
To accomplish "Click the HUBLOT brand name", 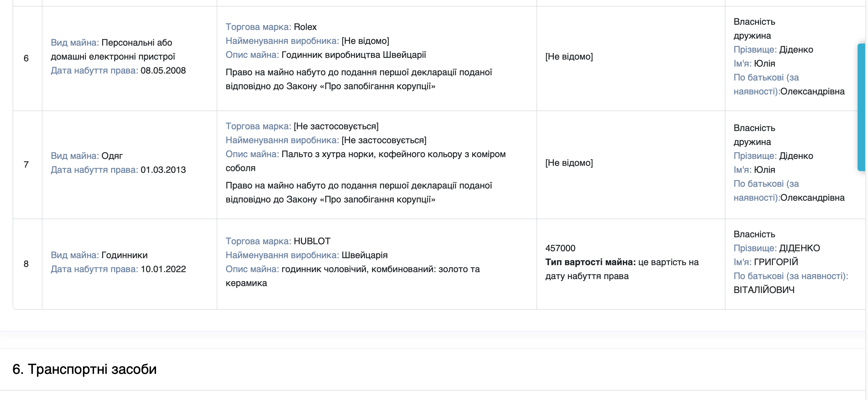I will click(312, 241).
